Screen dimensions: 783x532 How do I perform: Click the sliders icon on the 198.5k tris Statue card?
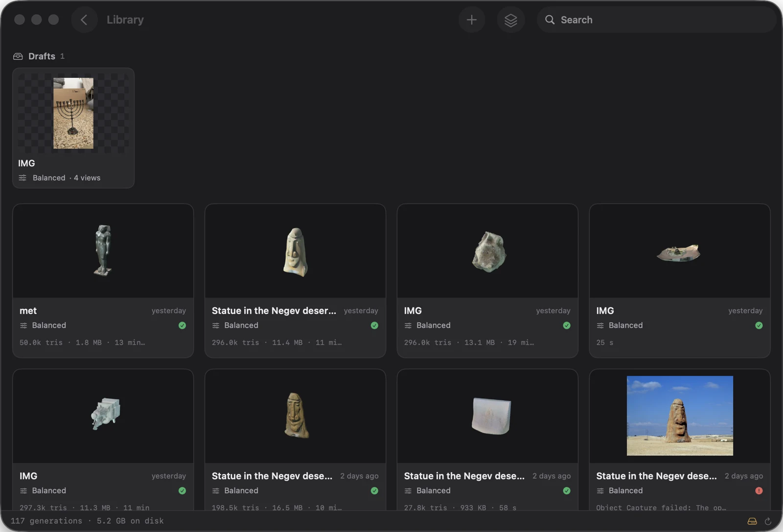coord(216,491)
